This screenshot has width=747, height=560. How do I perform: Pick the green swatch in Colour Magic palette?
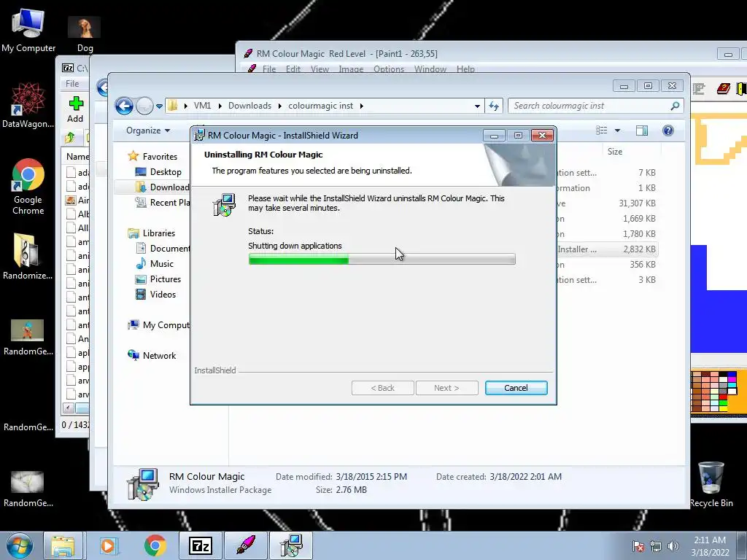724,402
